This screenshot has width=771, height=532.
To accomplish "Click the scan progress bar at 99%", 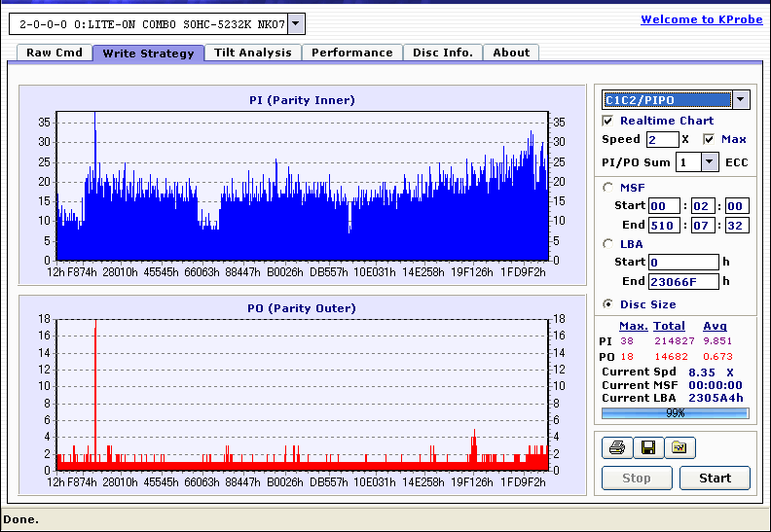I will point(675,413).
